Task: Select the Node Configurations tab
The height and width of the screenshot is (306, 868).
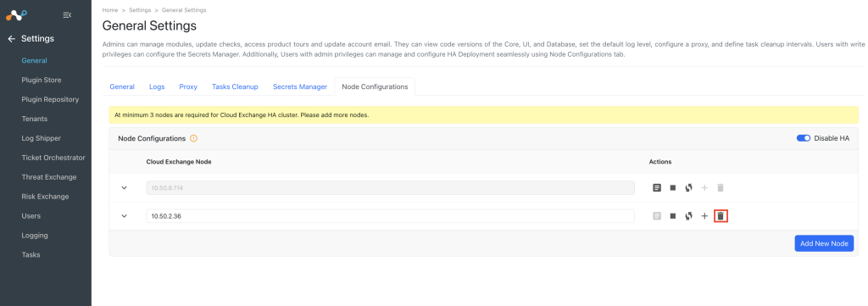Action: click(375, 86)
